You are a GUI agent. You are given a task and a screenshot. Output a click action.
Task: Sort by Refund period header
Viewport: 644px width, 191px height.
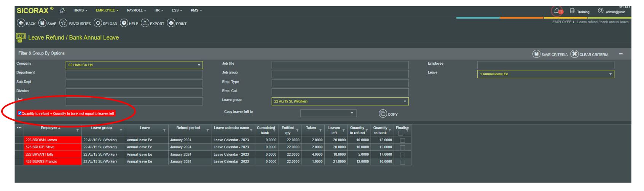(188, 128)
